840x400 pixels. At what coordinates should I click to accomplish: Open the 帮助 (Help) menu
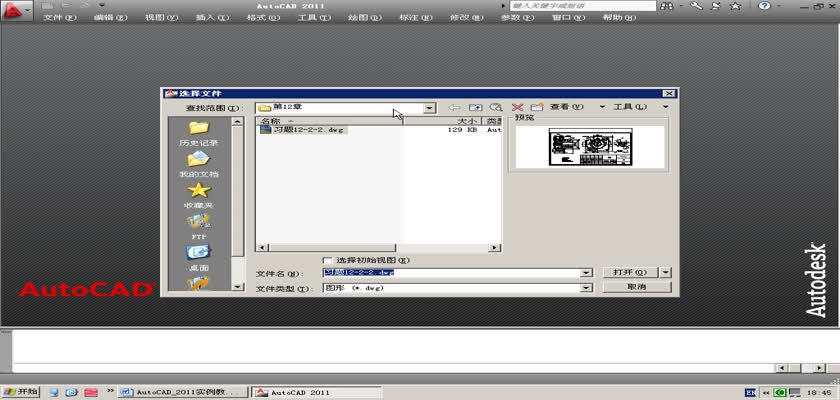tap(619, 17)
